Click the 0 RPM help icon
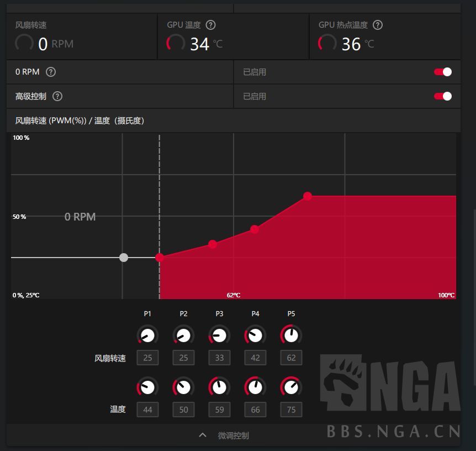This screenshot has height=451, width=476. 50,71
